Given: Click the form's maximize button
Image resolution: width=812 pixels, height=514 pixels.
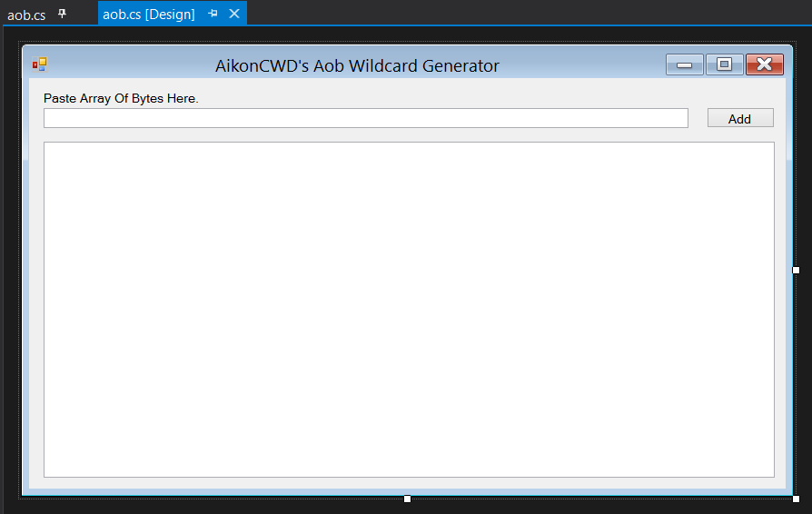Looking at the screenshot, I should (x=724, y=64).
